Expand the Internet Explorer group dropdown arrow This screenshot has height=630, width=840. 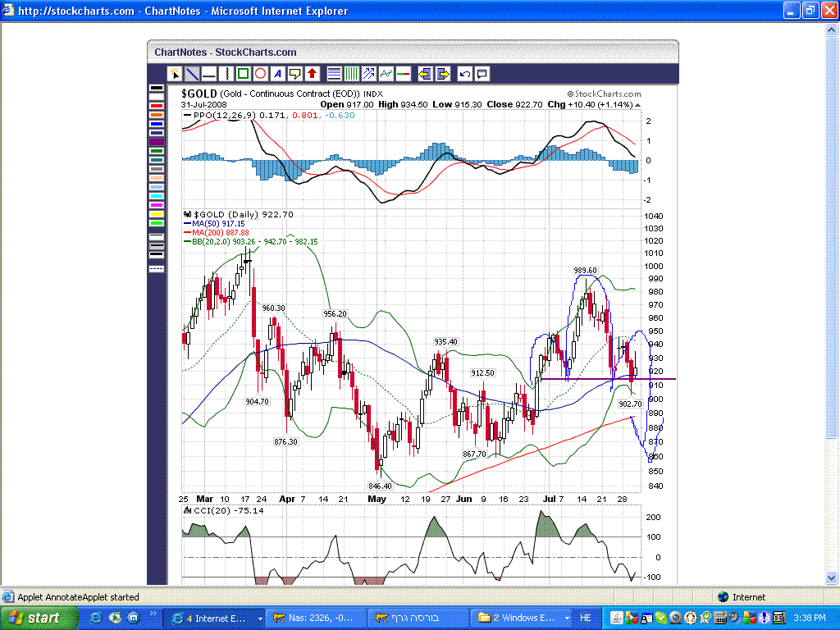[x=260, y=619]
